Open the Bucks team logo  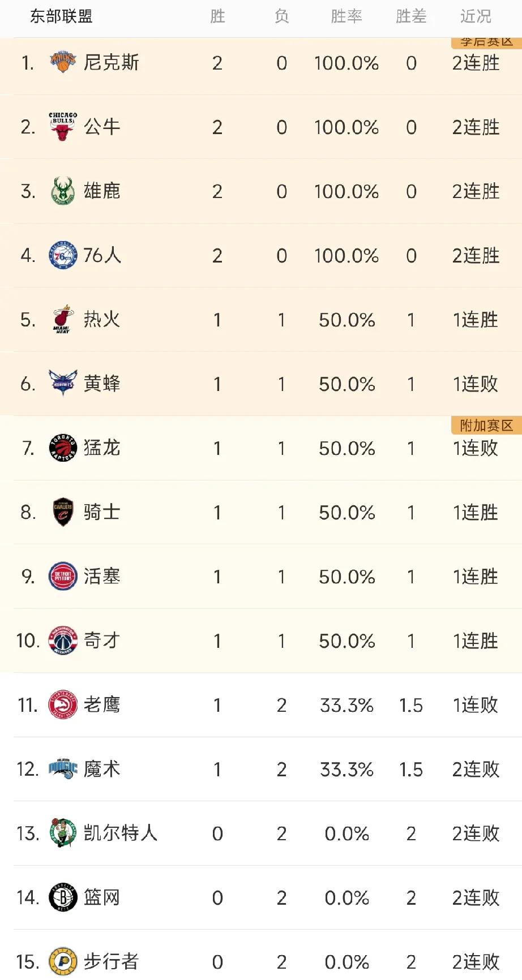click(x=63, y=191)
